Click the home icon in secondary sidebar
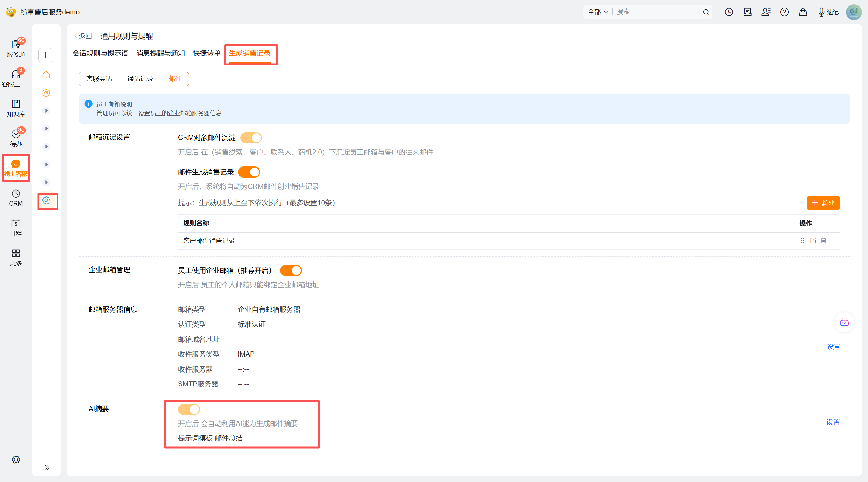This screenshot has height=482, width=868. 46,75
